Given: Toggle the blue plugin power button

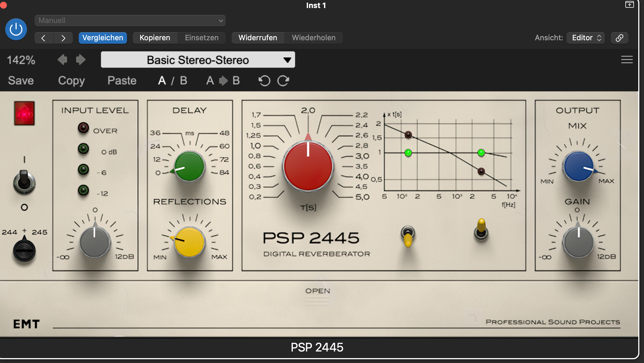Looking at the screenshot, I should [16, 29].
